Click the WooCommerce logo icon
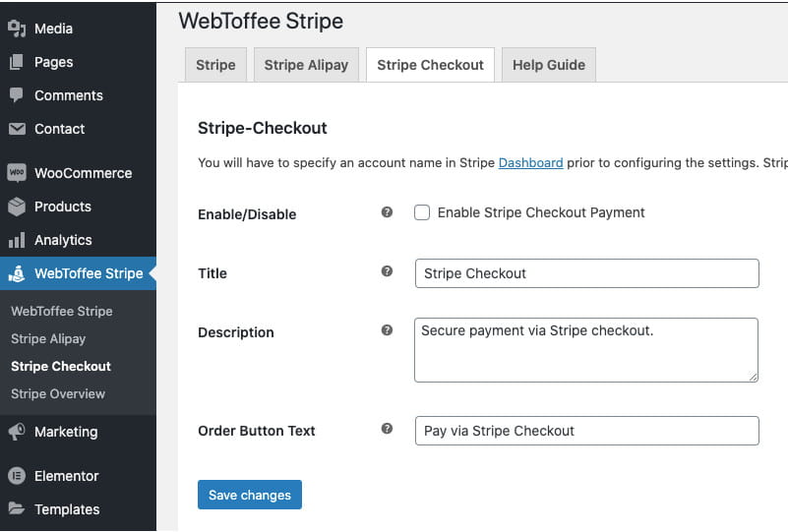This screenshot has width=788, height=532. [17, 173]
